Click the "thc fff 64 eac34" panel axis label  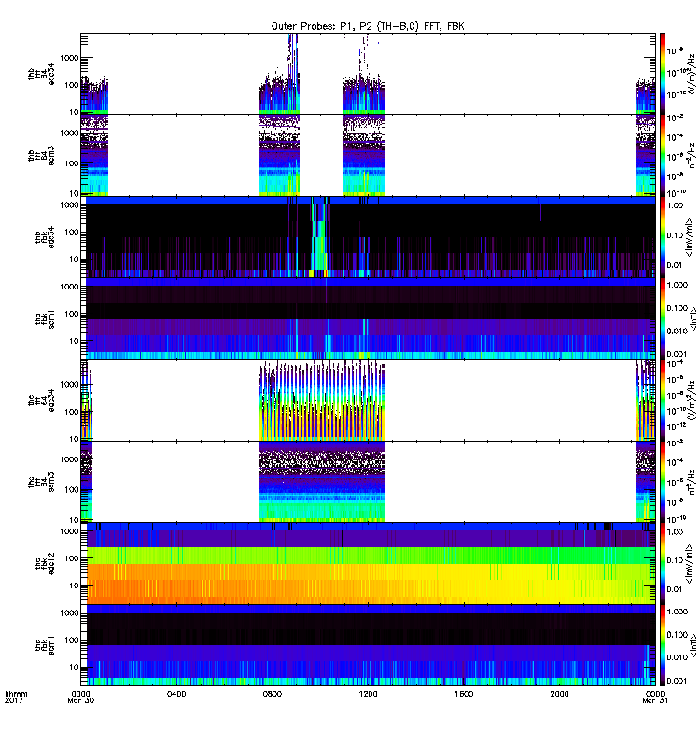pos(41,401)
